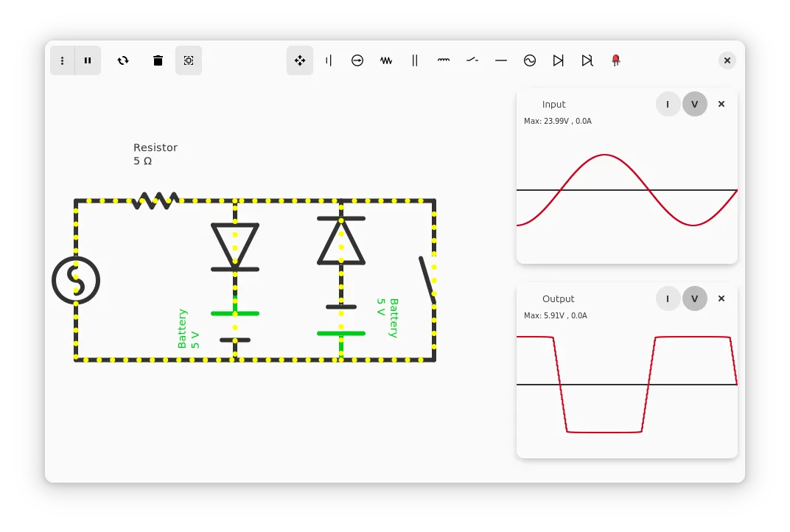Screen dimensions: 790x532
Task: Click the 'Output' graph title
Action: (x=559, y=298)
